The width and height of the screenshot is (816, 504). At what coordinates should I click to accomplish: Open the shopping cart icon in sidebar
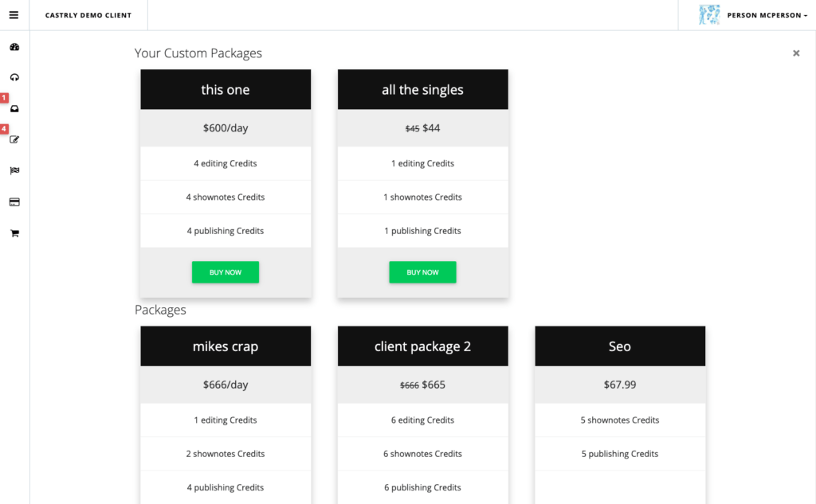14,233
